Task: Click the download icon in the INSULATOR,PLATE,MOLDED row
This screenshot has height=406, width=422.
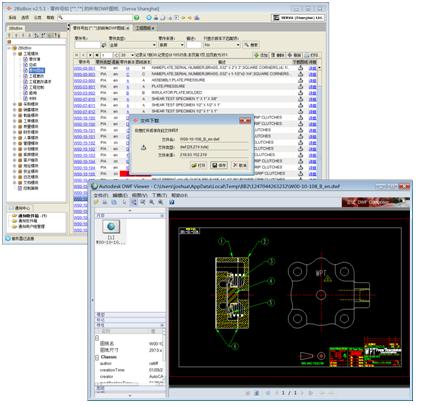Action: pyautogui.click(x=300, y=93)
